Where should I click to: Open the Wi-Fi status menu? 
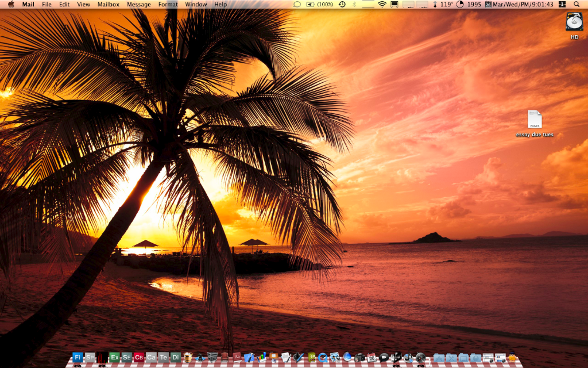(x=382, y=4)
